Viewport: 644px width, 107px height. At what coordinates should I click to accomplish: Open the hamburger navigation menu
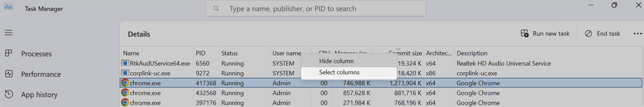tap(8, 33)
